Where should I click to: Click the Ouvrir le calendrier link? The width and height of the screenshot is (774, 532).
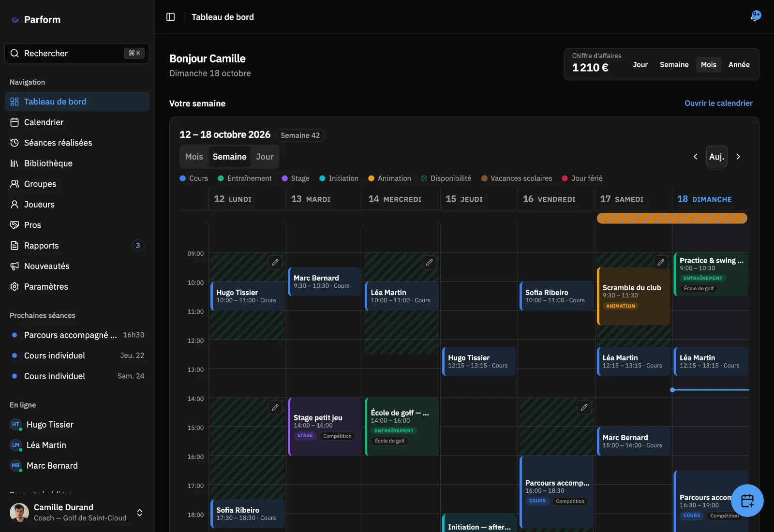[718, 103]
